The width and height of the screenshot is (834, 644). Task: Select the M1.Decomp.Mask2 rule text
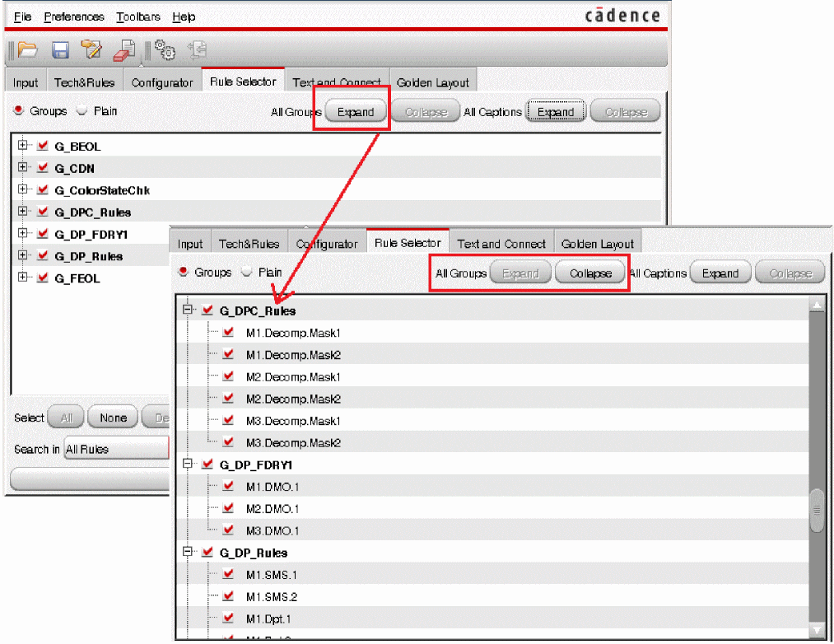293,355
